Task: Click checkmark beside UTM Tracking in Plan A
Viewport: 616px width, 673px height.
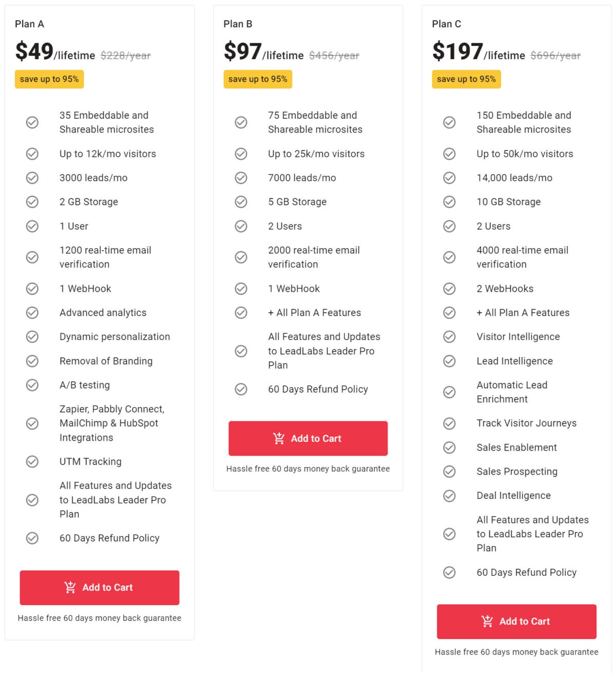Action: pyautogui.click(x=32, y=461)
